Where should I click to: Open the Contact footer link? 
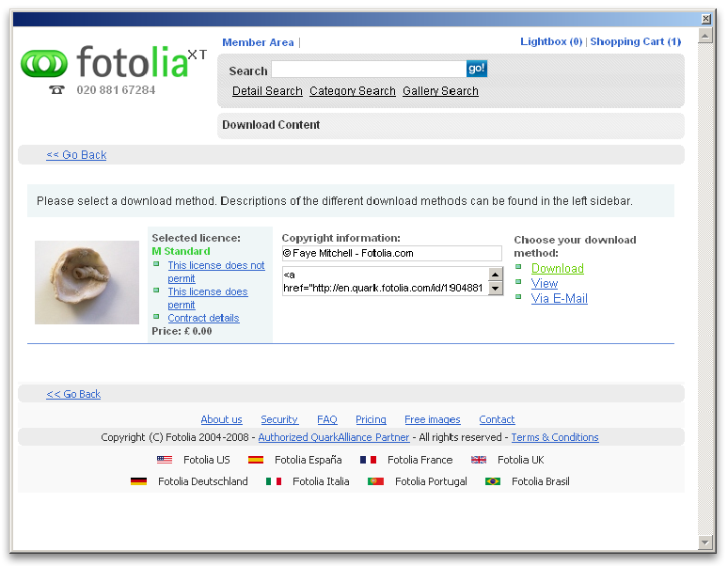click(497, 419)
